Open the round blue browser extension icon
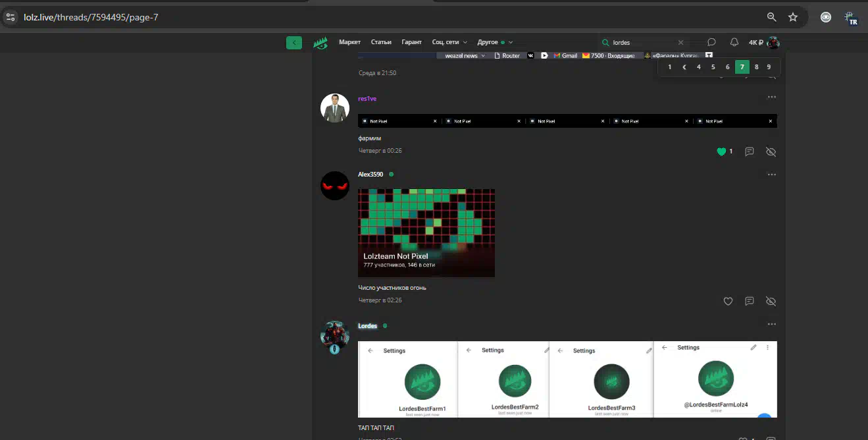868x440 pixels. pyautogui.click(x=826, y=17)
